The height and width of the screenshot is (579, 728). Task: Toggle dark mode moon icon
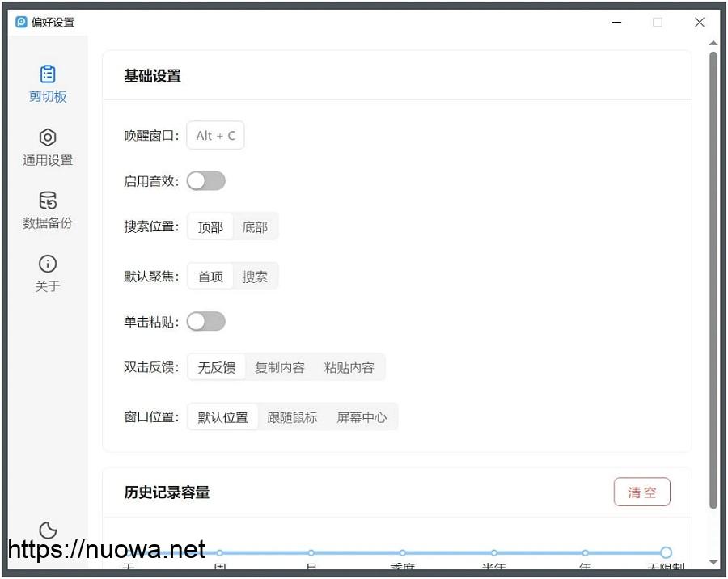coord(48,530)
